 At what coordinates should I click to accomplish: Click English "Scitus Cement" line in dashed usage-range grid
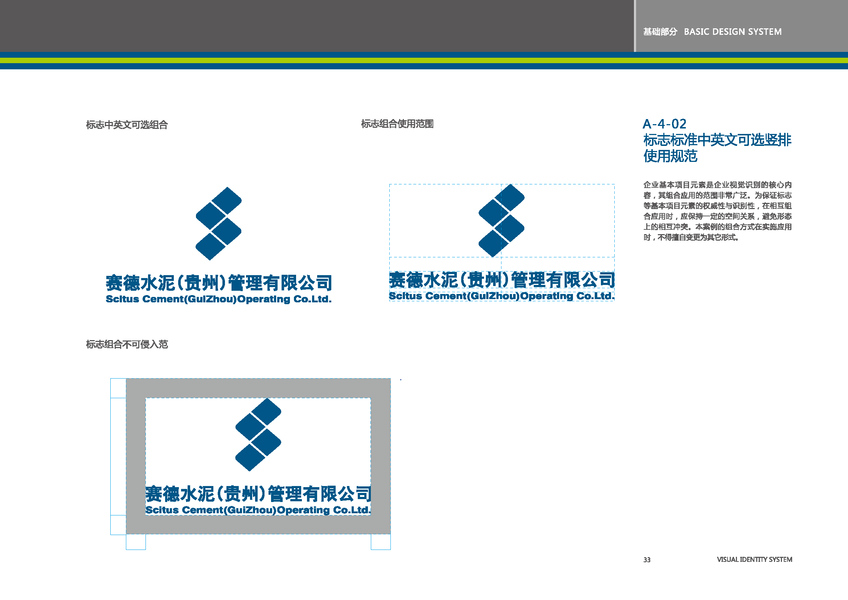pyautogui.click(x=502, y=296)
